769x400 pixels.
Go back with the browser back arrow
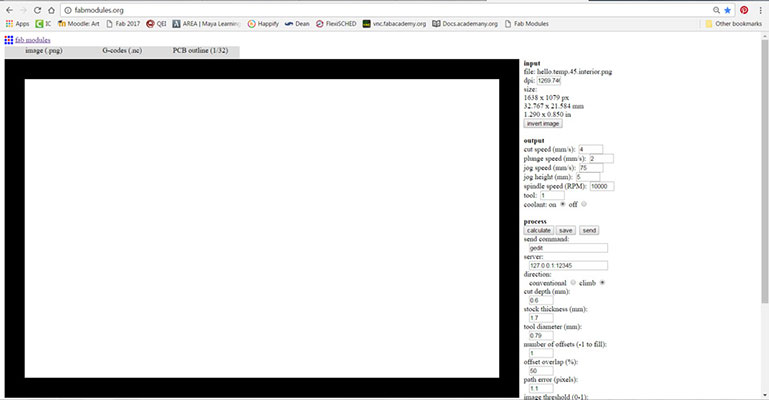(x=9, y=10)
